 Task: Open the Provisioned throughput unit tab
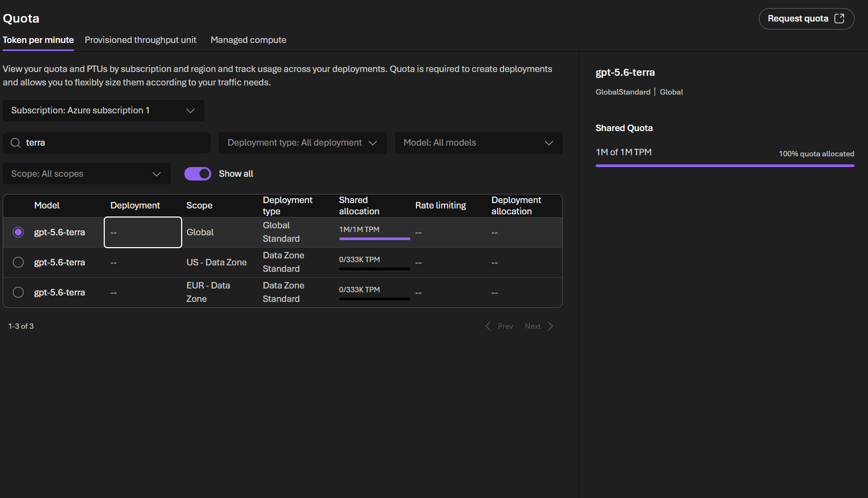[x=140, y=40]
